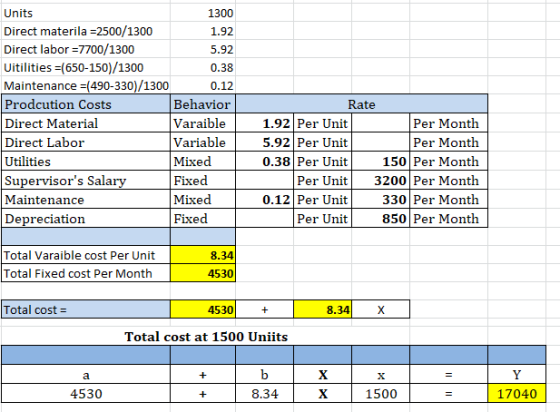Viewport: 560px width, 412px height.
Task: Select the bold 5.92 rate cell
Action: click(264, 142)
